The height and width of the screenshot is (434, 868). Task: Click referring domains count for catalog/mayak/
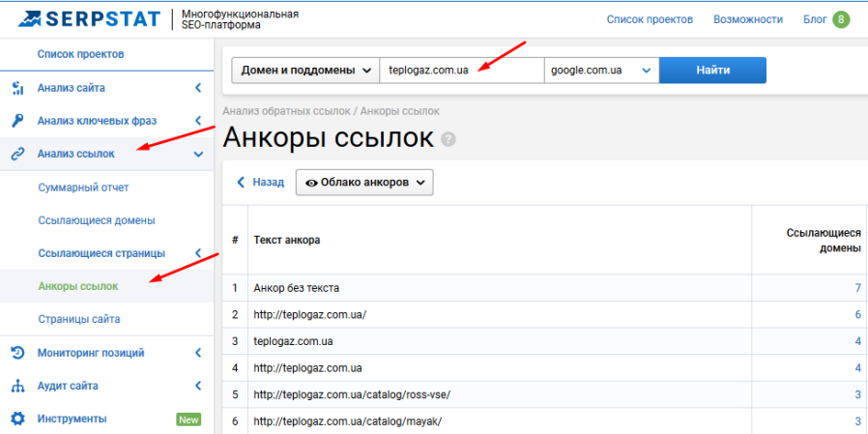tap(858, 421)
